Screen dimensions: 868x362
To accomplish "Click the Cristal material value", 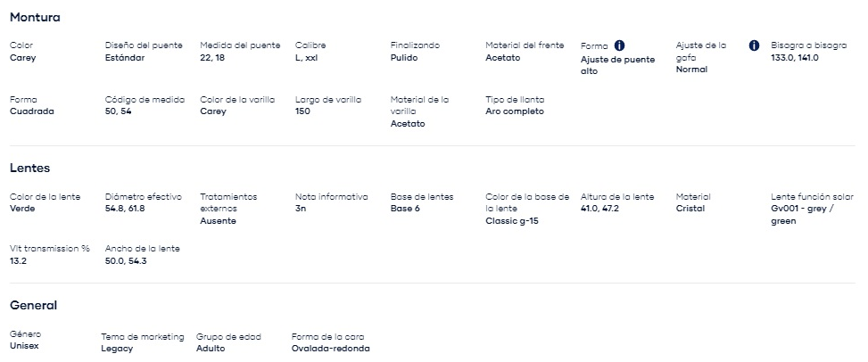I will [690, 209].
